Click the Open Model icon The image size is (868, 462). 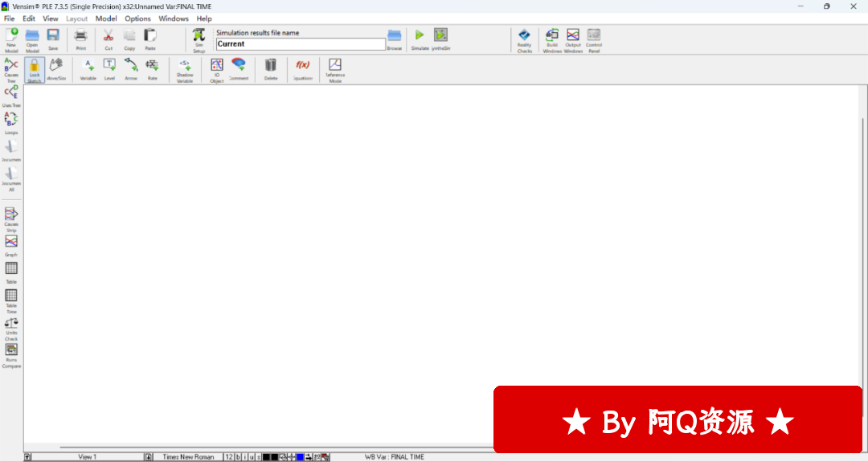pyautogui.click(x=32, y=40)
